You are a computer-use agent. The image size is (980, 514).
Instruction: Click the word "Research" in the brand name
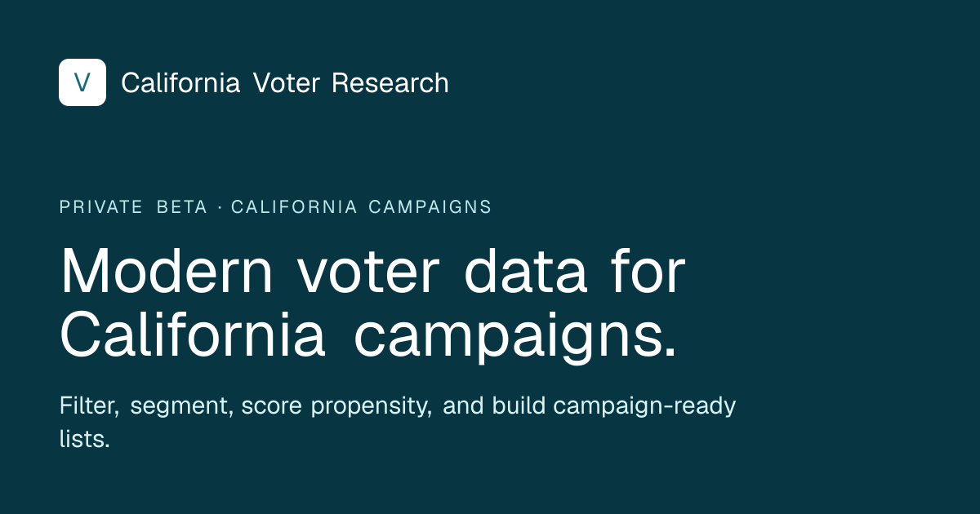point(390,82)
